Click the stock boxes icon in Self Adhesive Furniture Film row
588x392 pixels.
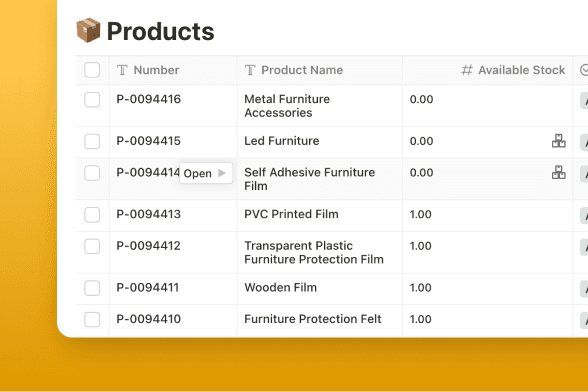pyautogui.click(x=558, y=173)
